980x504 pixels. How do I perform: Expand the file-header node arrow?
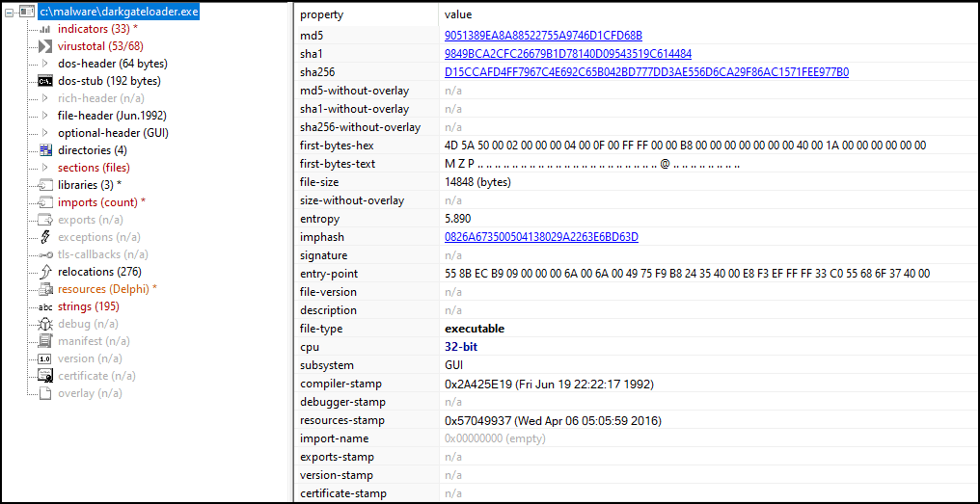tap(45, 116)
